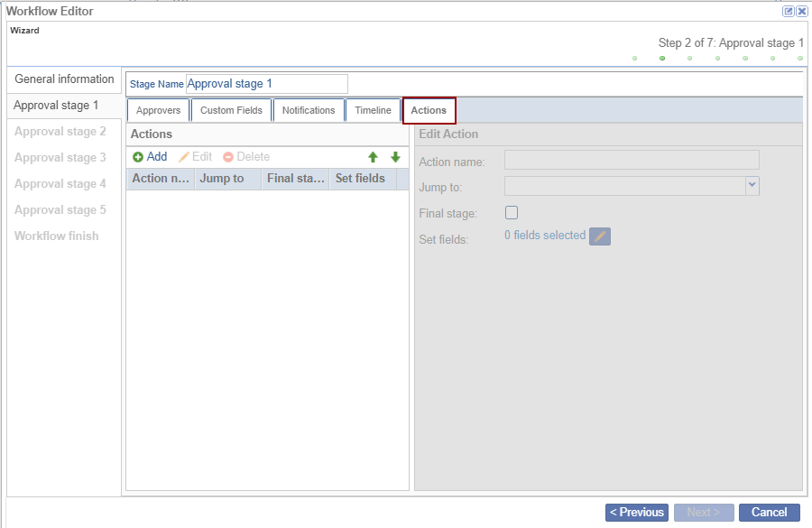This screenshot has width=812, height=528.
Task: Select the Notifications tab
Action: click(309, 110)
